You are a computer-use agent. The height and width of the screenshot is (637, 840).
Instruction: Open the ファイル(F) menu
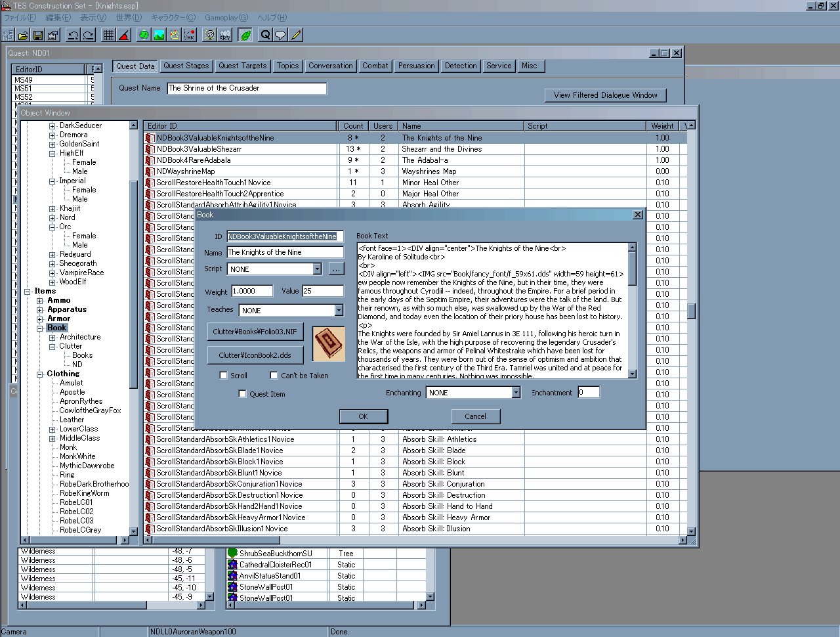[x=20, y=18]
